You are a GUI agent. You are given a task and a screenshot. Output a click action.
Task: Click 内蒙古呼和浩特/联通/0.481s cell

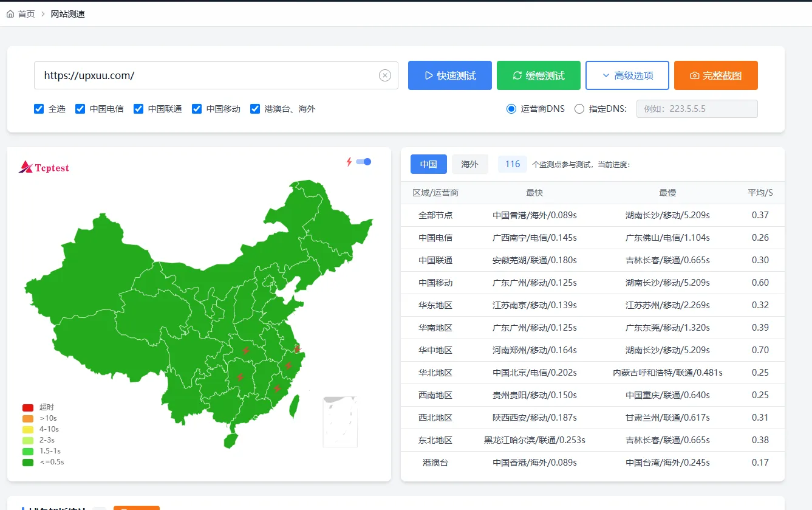(x=667, y=373)
